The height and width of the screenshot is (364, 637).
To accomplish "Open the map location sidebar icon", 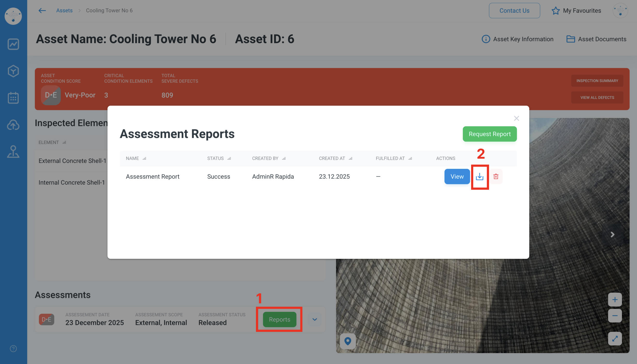I will point(13,152).
